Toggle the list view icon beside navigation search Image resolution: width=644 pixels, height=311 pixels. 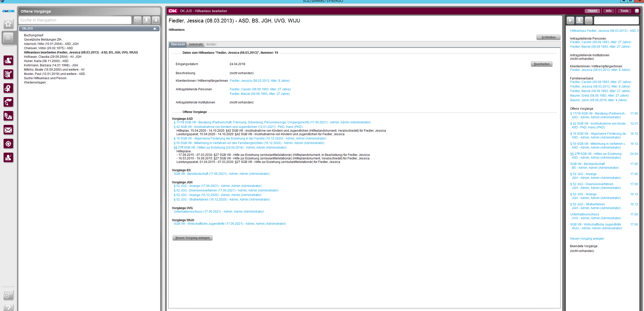coord(137,20)
